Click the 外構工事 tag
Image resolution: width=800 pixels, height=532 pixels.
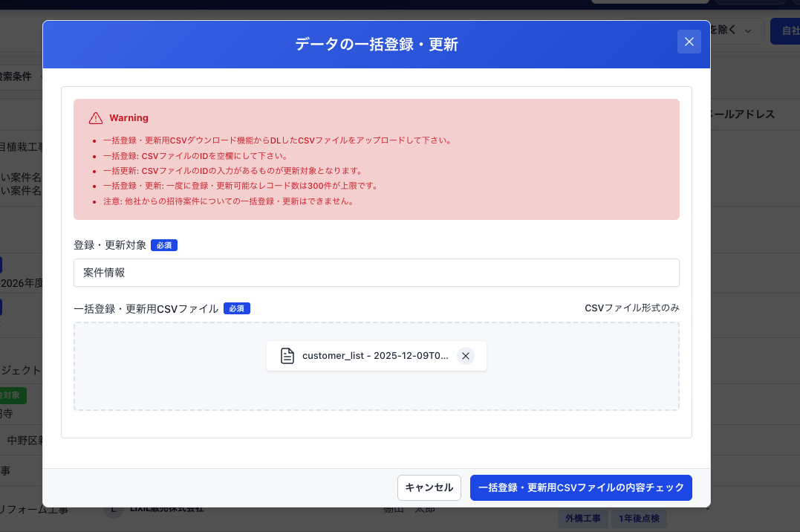coord(583,518)
